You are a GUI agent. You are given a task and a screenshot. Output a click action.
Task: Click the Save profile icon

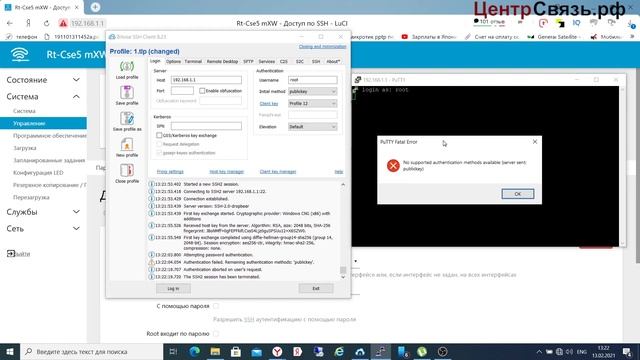pos(127,92)
